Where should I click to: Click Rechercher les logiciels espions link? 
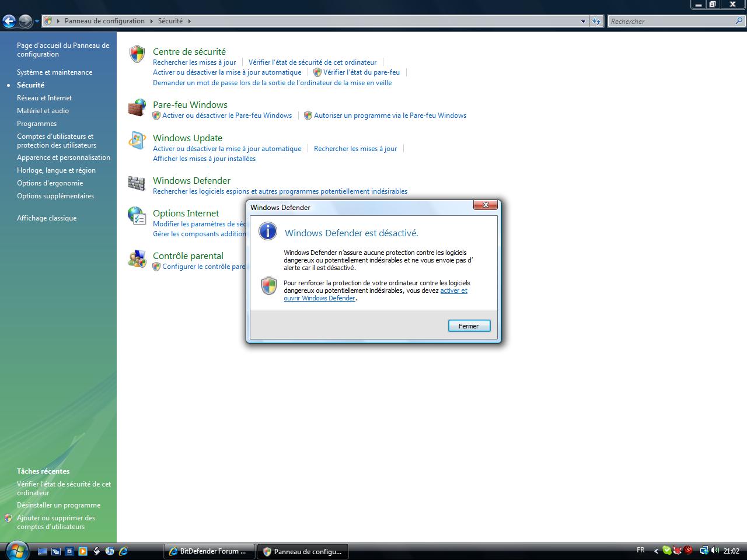[280, 191]
